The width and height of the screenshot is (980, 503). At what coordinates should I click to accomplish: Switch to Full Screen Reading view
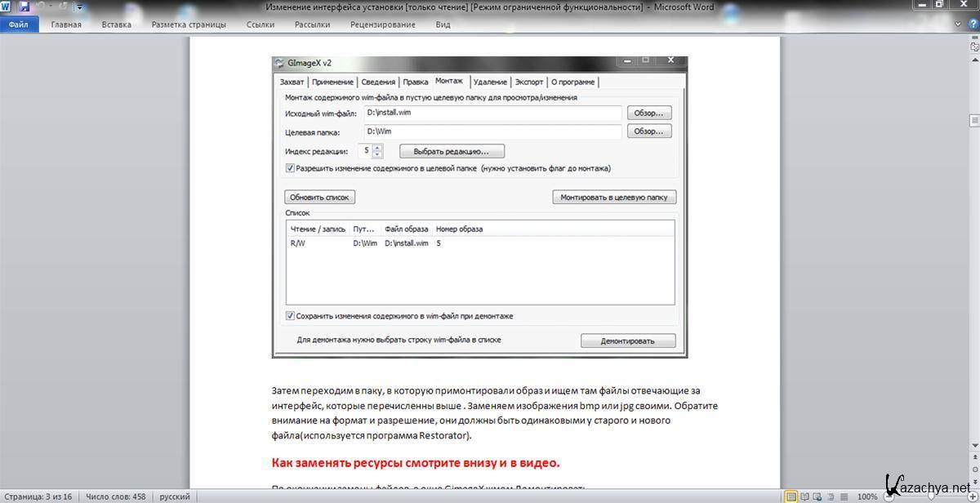(804, 496)
